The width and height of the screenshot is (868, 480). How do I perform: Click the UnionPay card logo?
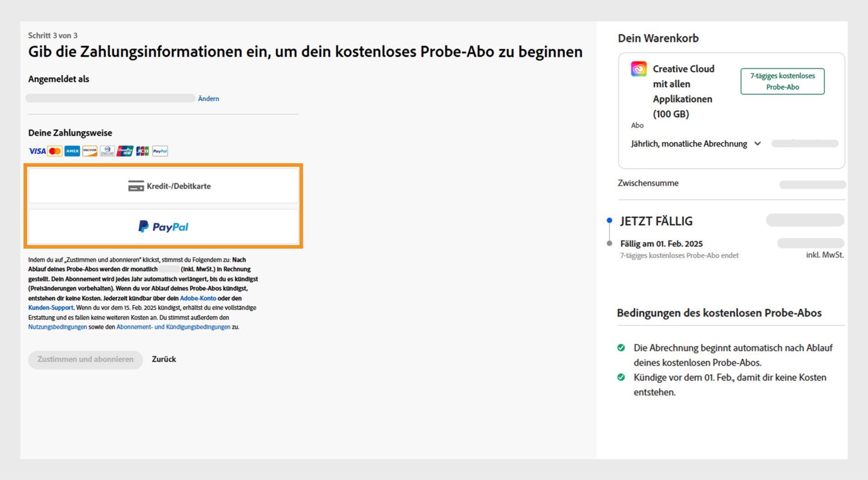click(x=125, y=151)
